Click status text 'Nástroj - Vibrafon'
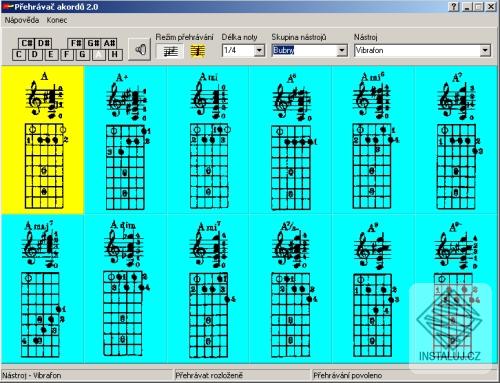 pyautogui.click(x=32, y=375)
